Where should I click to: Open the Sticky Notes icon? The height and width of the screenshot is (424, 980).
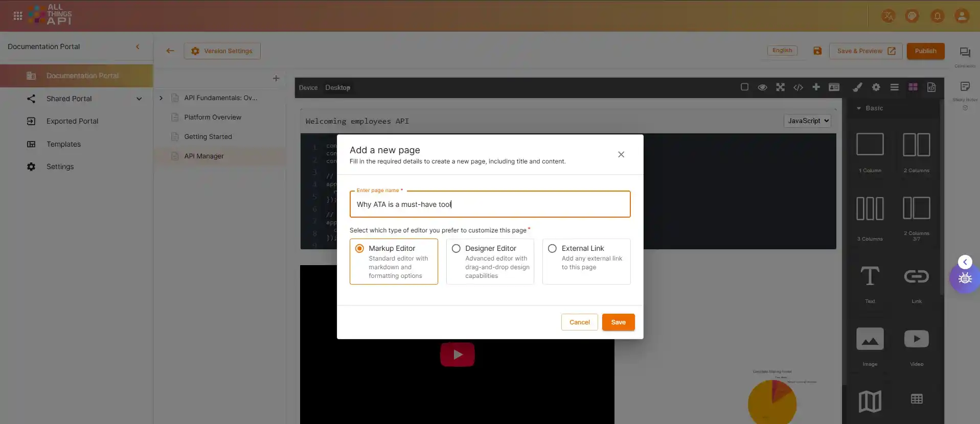[x=965, y=87]
